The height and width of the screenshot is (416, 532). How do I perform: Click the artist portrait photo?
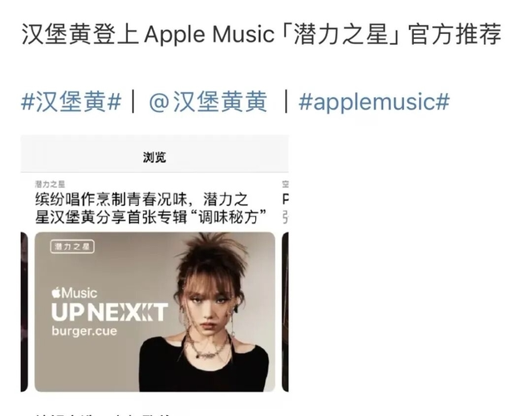(207, 312)
